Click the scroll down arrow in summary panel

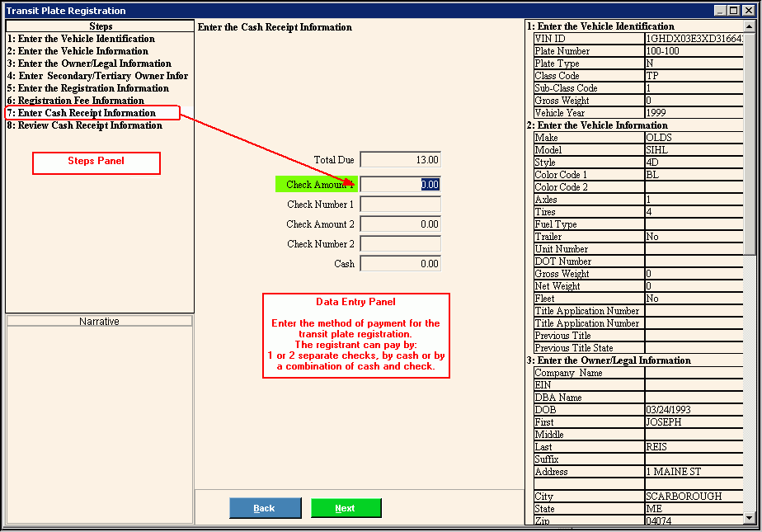coord(750,518)
